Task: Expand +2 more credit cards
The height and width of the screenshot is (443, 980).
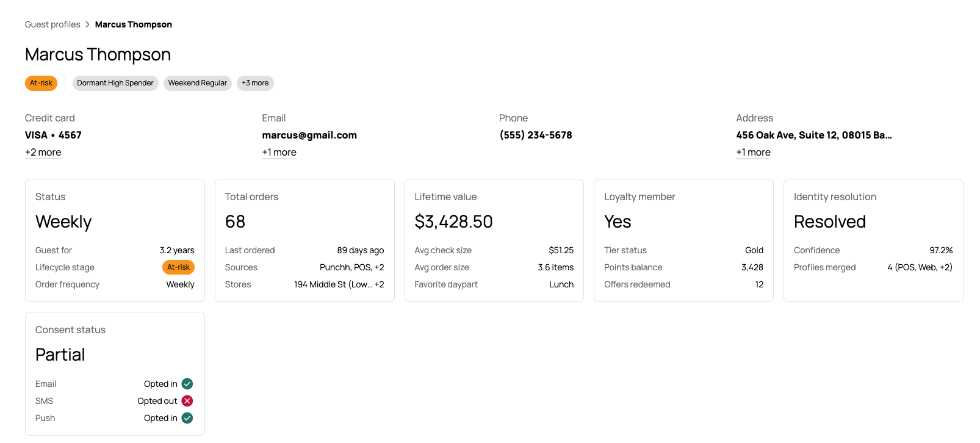Action: point(43,153)
